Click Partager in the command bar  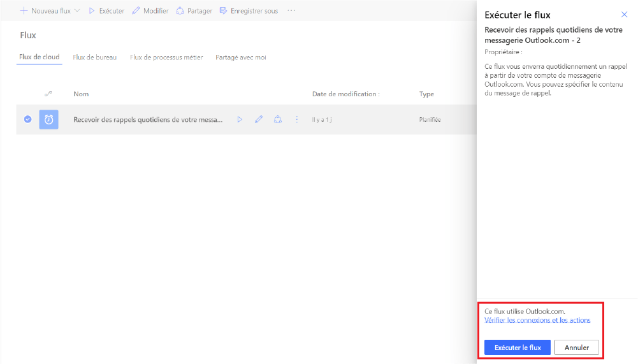194,11
